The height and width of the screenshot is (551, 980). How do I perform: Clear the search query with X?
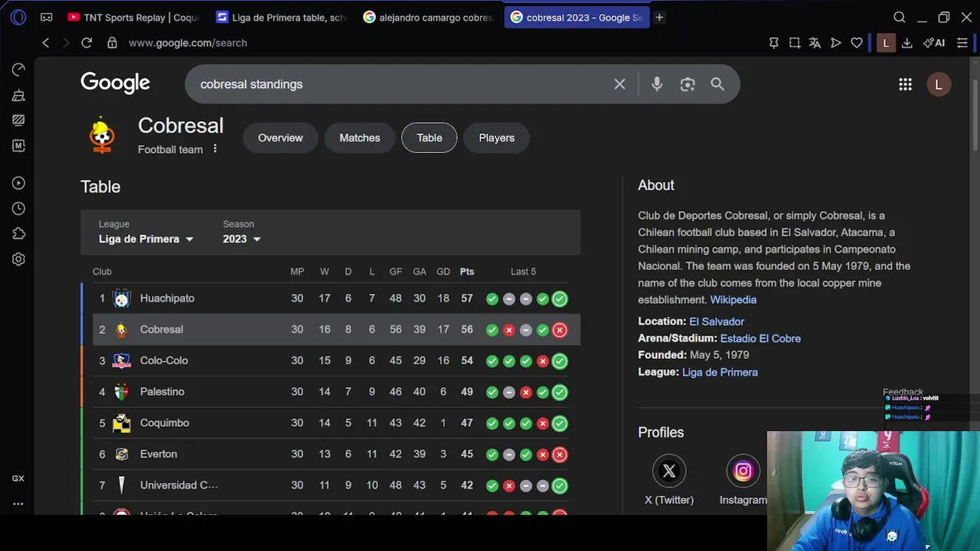coord(619,84)
